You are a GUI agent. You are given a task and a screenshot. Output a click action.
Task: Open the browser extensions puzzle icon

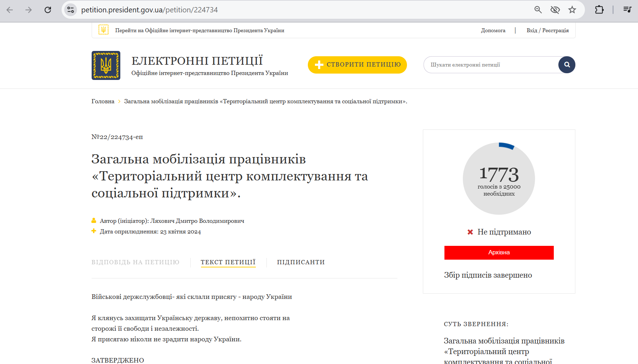[x=599, y=10]
